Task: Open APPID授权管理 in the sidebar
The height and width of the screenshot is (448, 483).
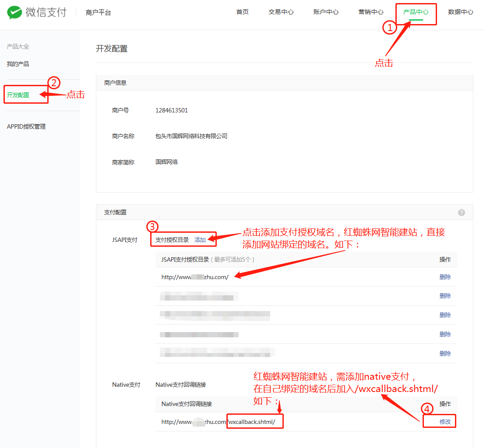Action: [26, 126]
